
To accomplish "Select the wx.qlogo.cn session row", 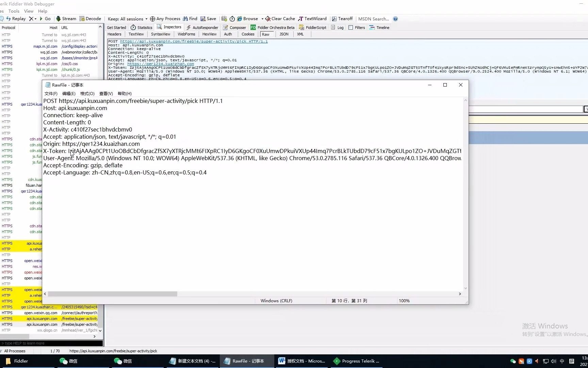I will [x=49, y=330].
